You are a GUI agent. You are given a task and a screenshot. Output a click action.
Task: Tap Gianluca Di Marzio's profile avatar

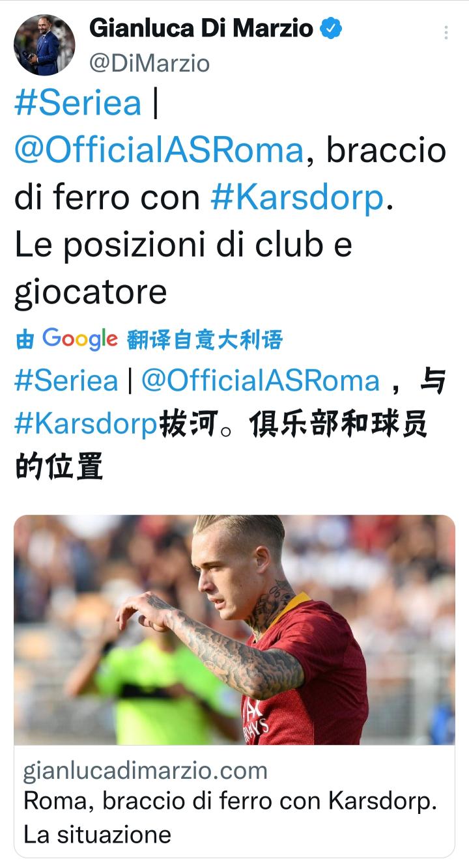(x=44, y=45)
